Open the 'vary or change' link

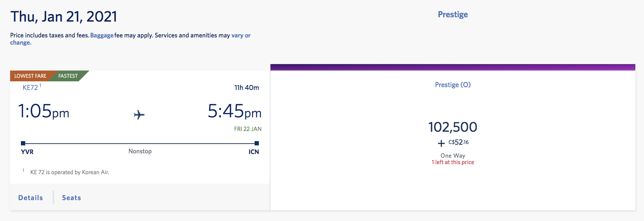130,39
